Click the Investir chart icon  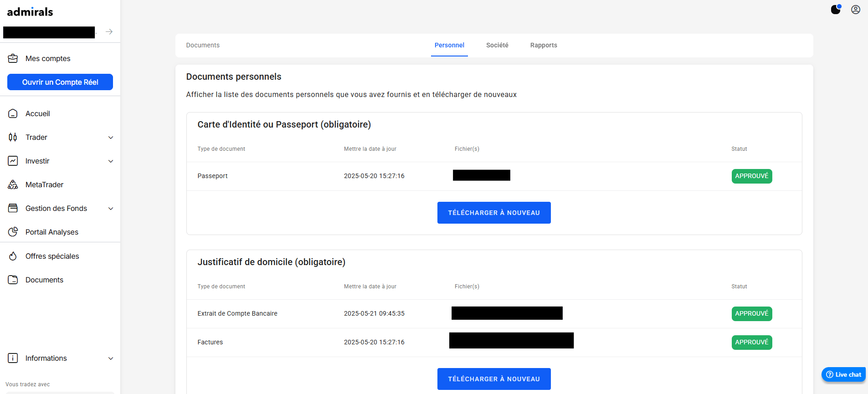(x=13, y=161)
